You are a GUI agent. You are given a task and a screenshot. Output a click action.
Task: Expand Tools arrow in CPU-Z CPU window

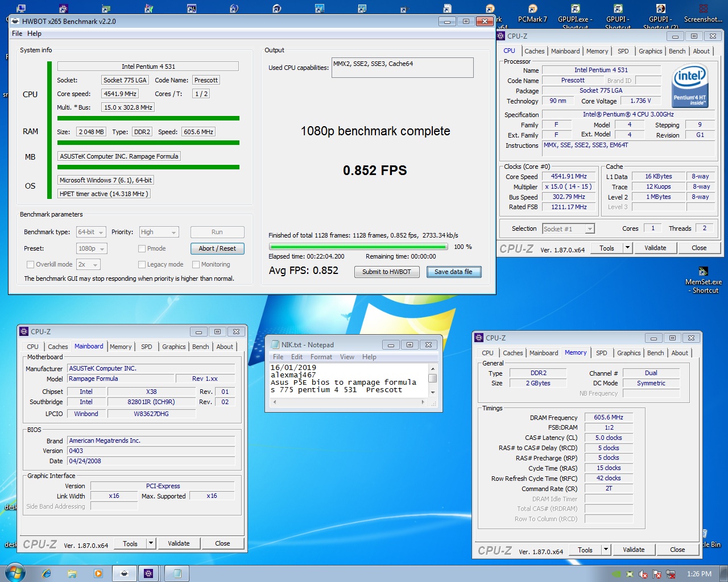627,248
